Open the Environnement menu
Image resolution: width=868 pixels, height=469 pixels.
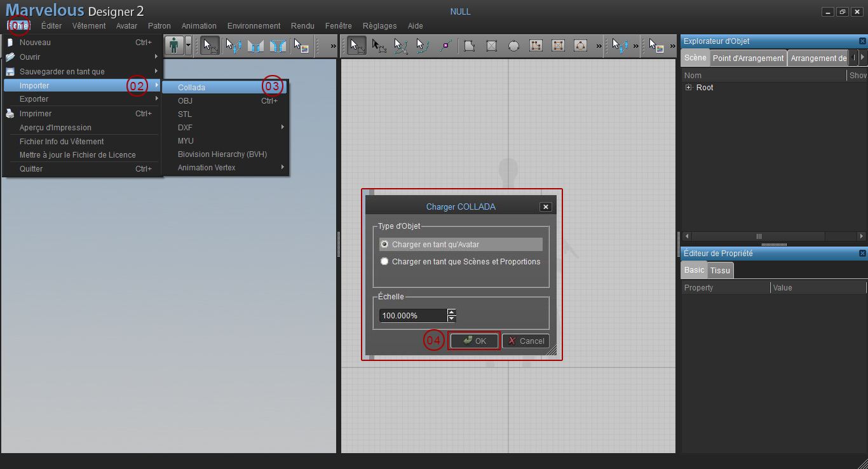pos(254,26)
